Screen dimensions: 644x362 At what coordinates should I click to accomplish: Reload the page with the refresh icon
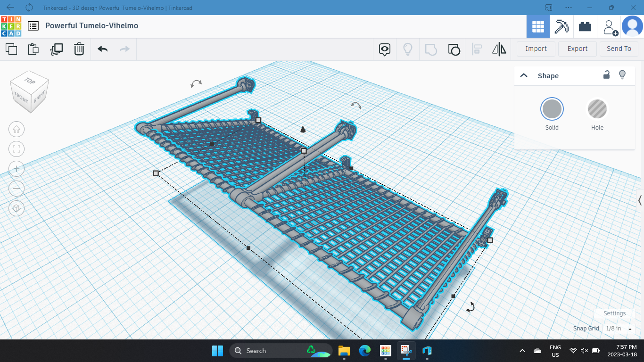[x=29, y=8]
